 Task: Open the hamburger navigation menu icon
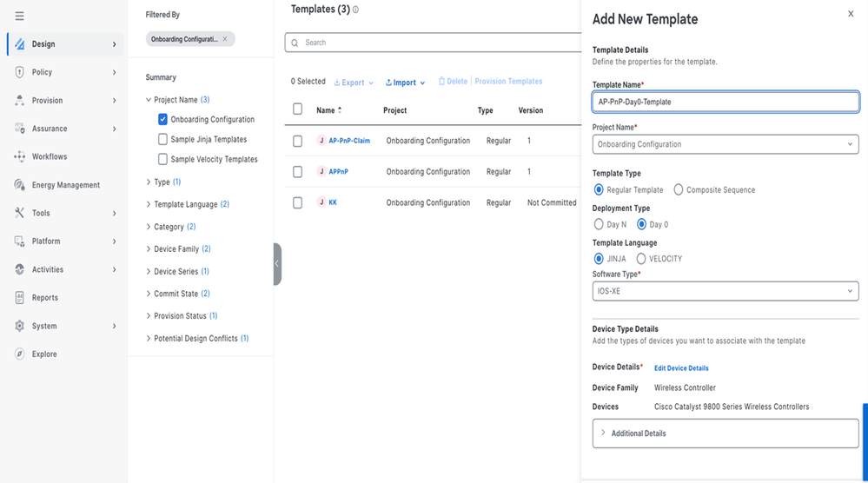[19, 16]
